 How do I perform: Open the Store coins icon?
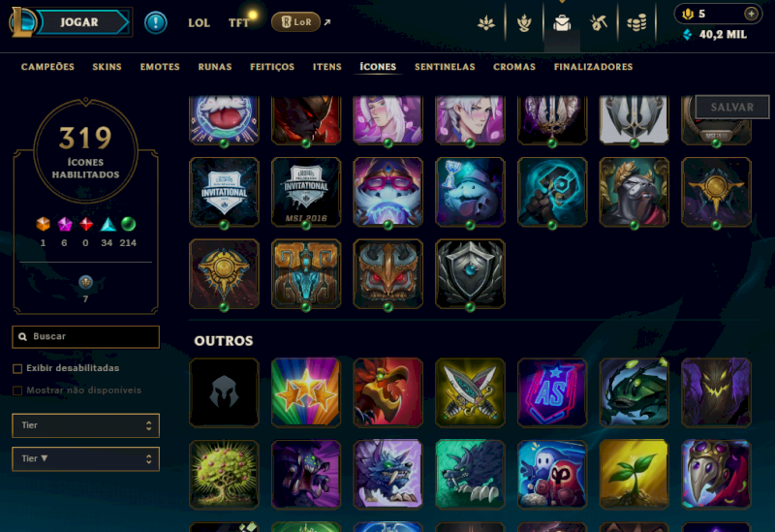pyautogui.click(x=636, y=22)
